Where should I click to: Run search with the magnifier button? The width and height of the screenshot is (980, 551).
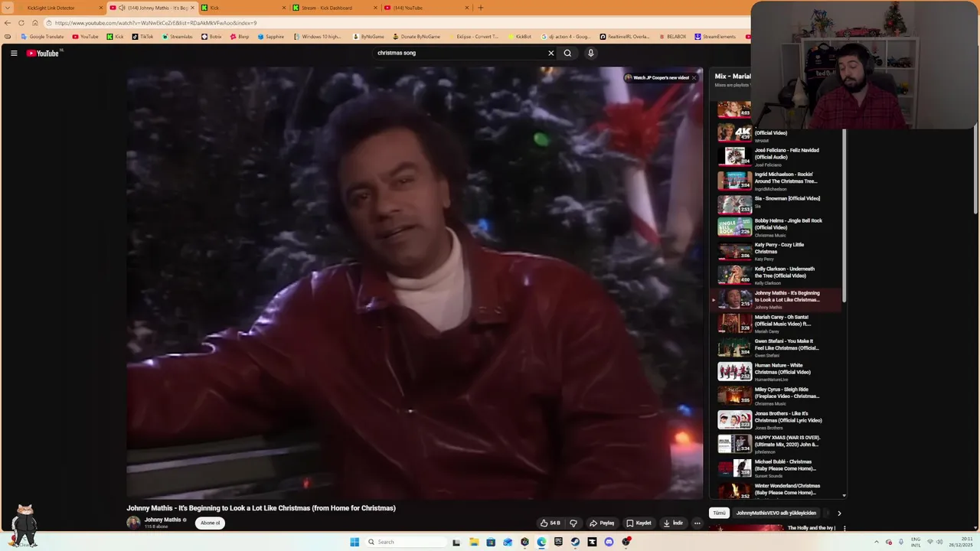pyautogui.click(x=567, y=53)
